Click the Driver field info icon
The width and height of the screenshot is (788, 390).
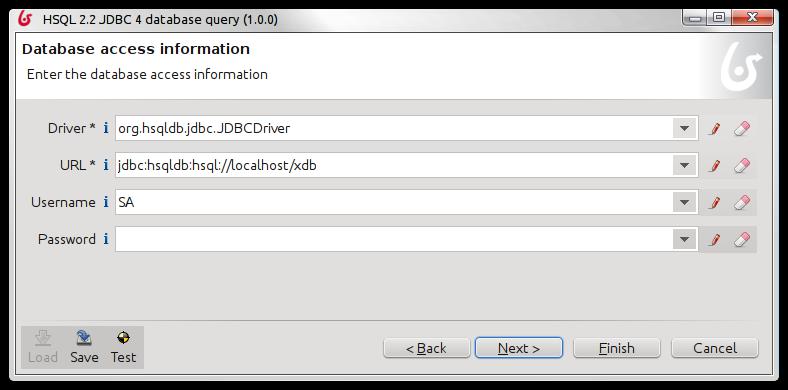pyautogui.click(x=106, y=128)
